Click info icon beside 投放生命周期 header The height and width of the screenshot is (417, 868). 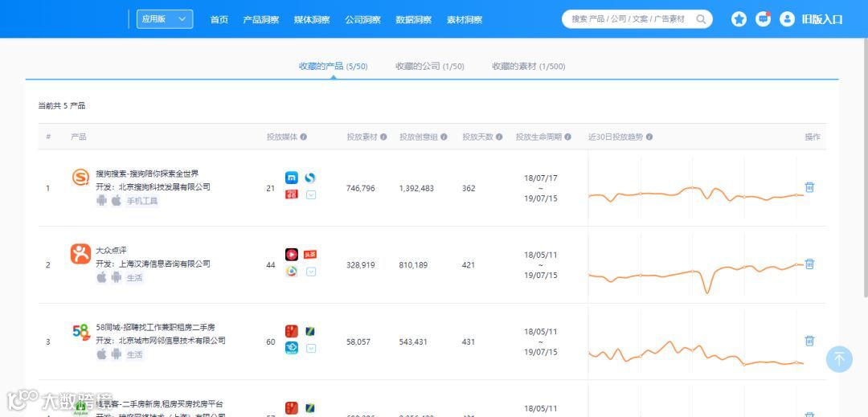tap(568, 137)
